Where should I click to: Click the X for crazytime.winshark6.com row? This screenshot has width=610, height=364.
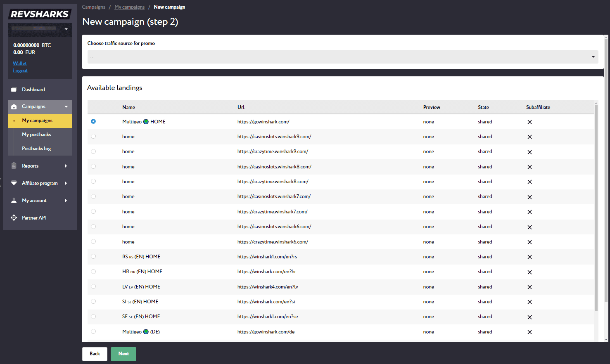[529, 242]
